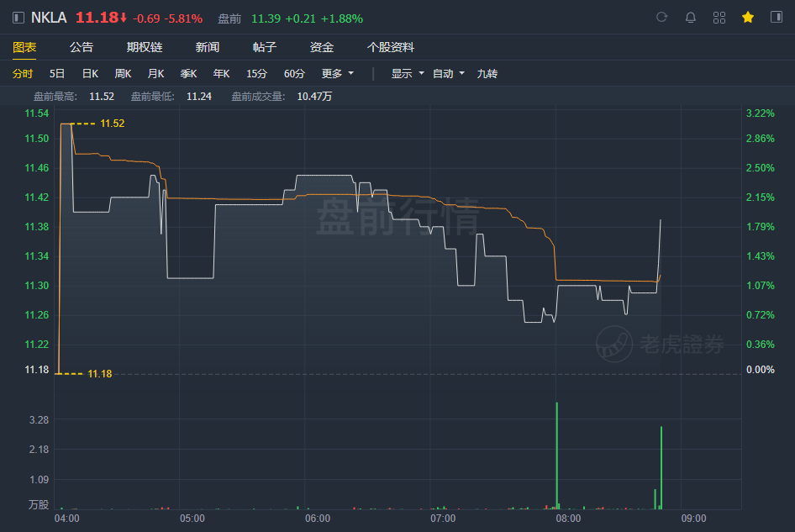Expand the 更多 periods dropdown
Image resolution: width=795 pixels, height=532 pixels.
[x=338, y=74]
